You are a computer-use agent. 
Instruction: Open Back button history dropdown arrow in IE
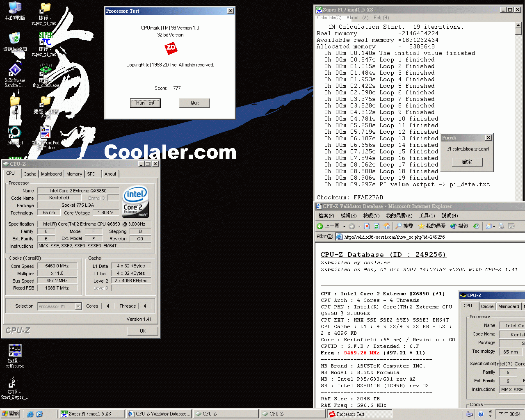(344, 226)
